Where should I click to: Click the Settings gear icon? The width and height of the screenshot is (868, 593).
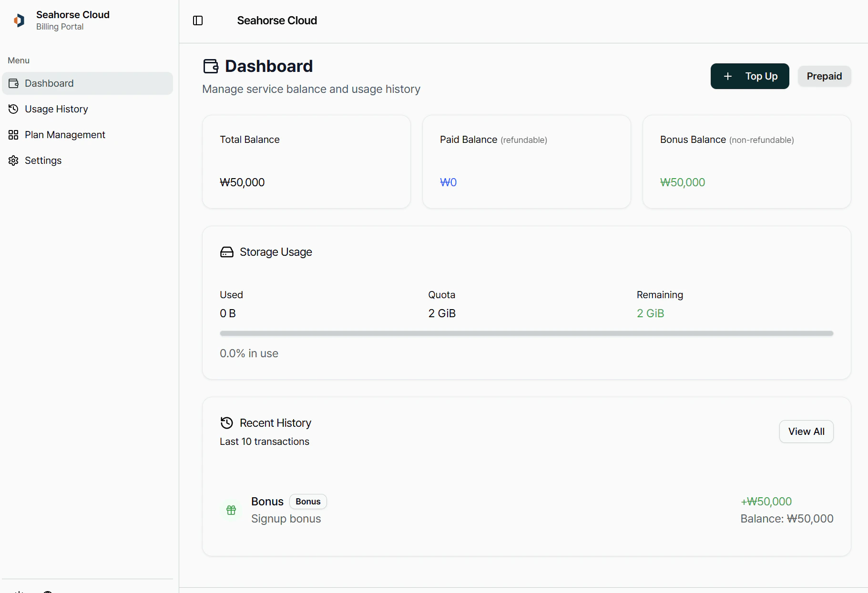[x=13, y=161]
